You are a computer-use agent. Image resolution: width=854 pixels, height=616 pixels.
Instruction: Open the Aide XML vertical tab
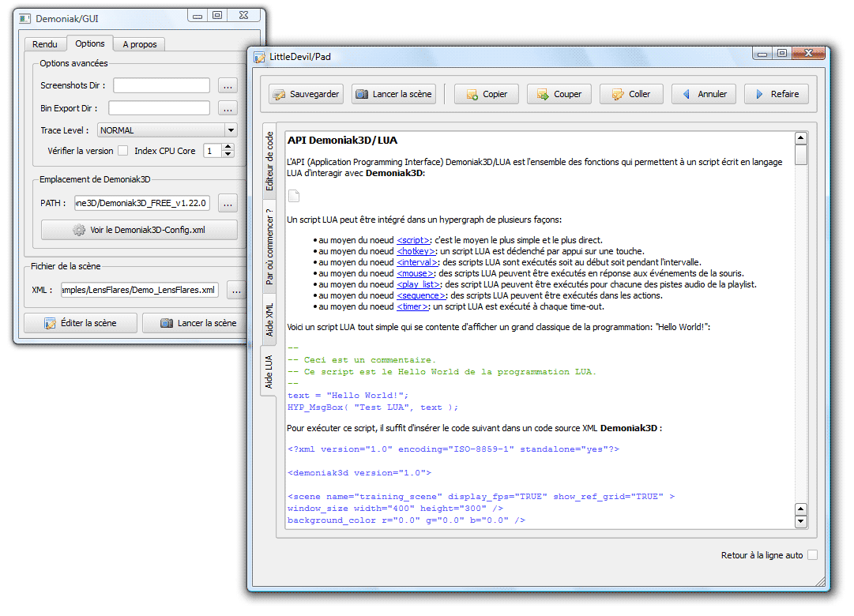269,320
